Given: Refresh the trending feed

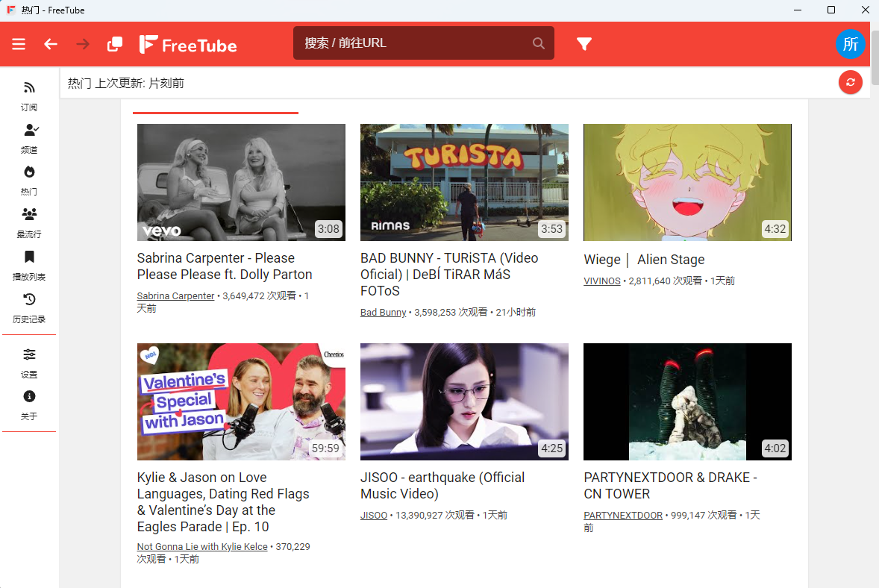Looking at the screenshot, I should 850,82.
